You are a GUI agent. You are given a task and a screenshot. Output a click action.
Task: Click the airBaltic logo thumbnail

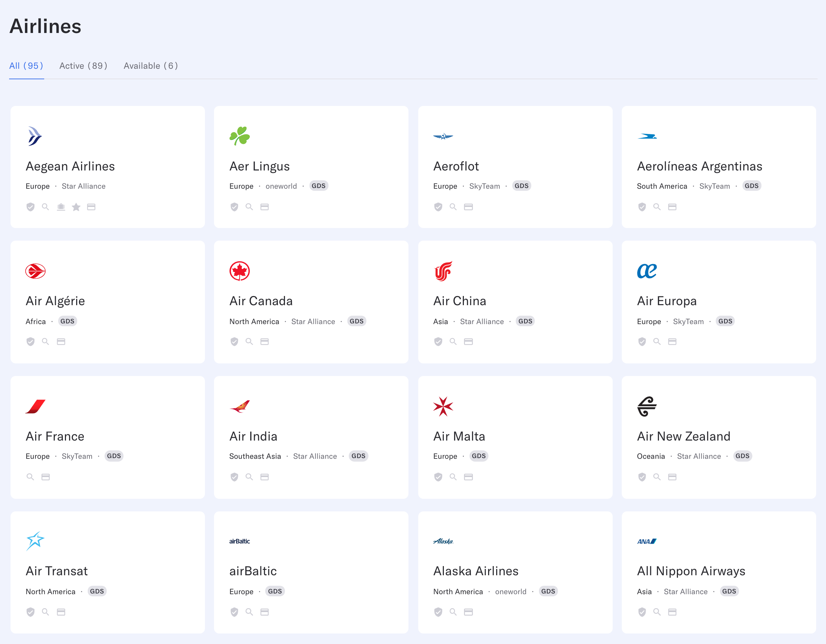click(239, 541)
